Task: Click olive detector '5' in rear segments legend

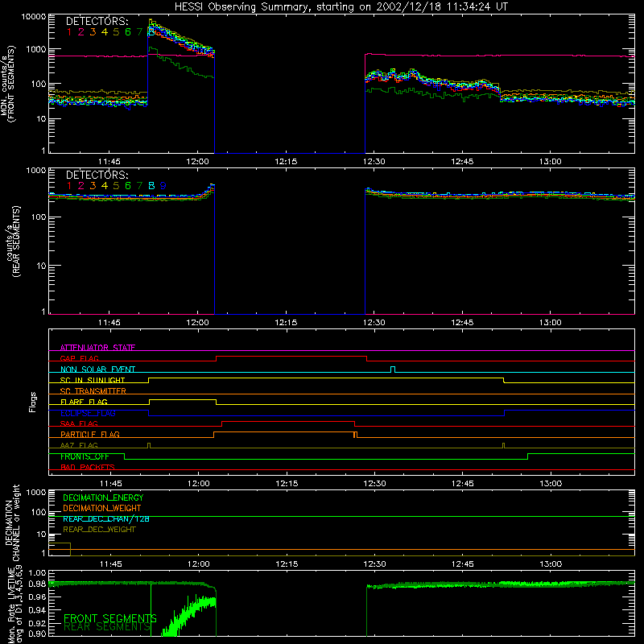Action: (116, 186)
